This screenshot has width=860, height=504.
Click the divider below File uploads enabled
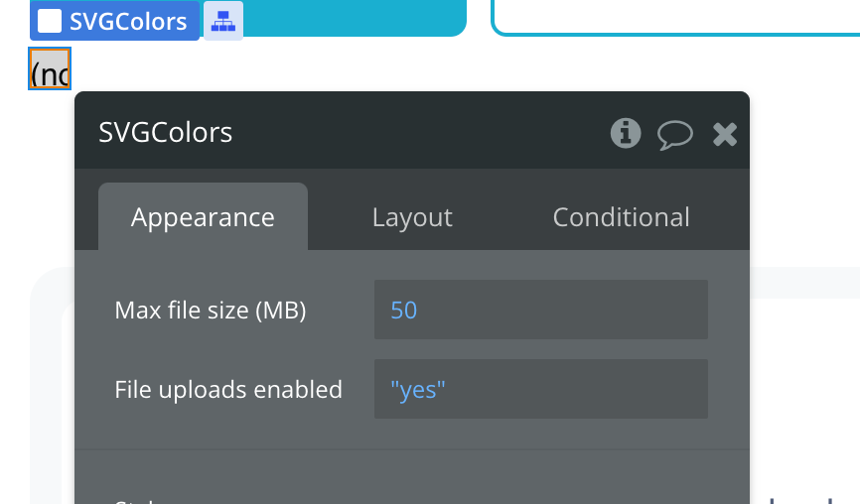(x=411, y=449)
